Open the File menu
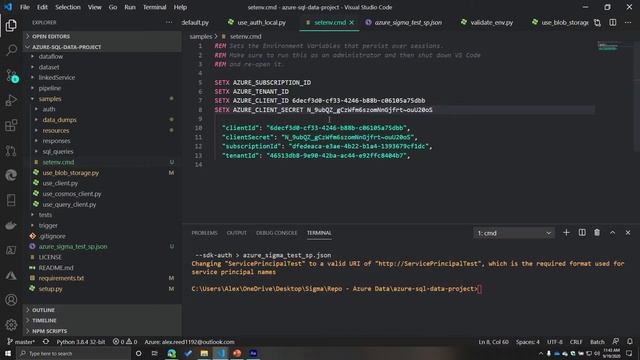 point(24,7)
